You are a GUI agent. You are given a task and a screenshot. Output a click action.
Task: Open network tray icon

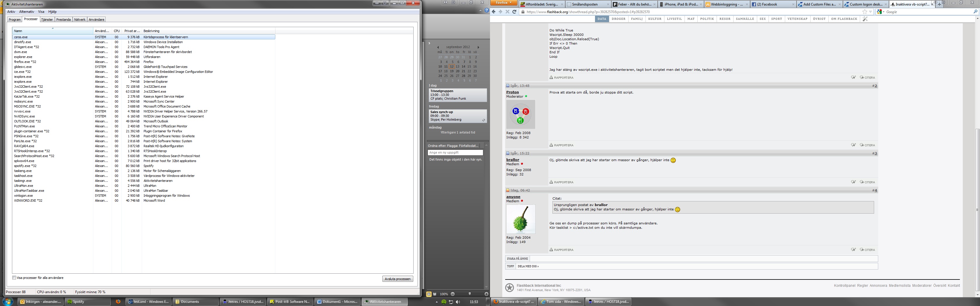[451, 302]
